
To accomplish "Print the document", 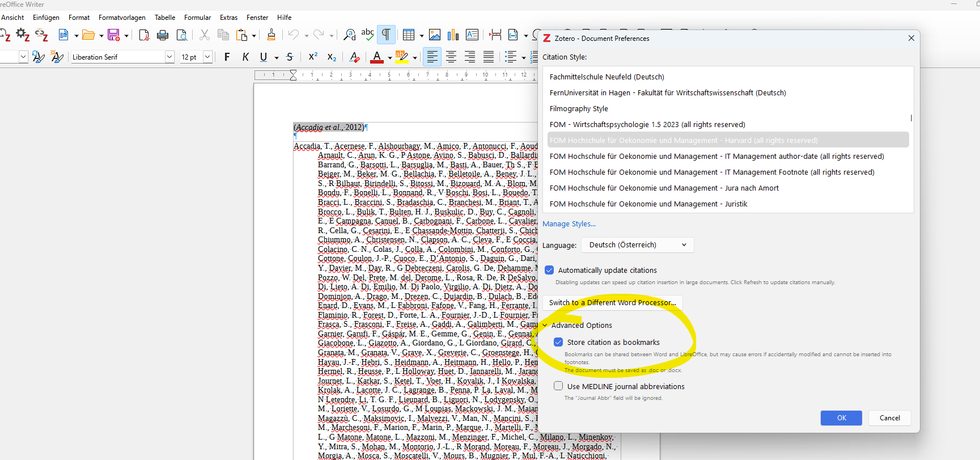I will (x=163, y=35).
